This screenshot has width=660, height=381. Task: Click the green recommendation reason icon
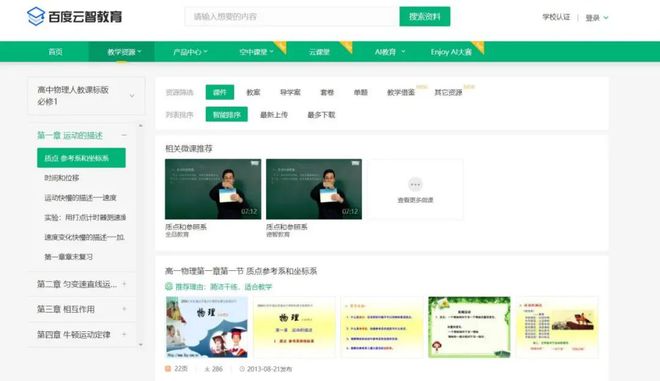[x=169, y=287]
